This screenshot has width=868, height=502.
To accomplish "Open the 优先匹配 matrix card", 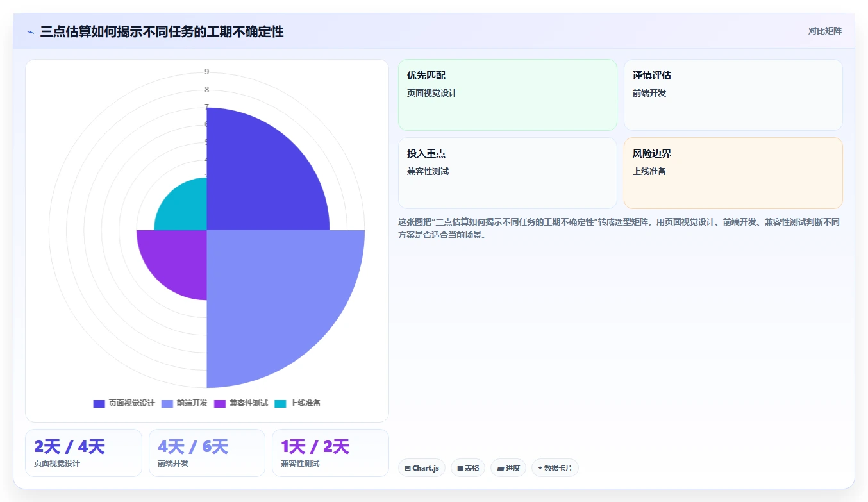I will point(507,95).
